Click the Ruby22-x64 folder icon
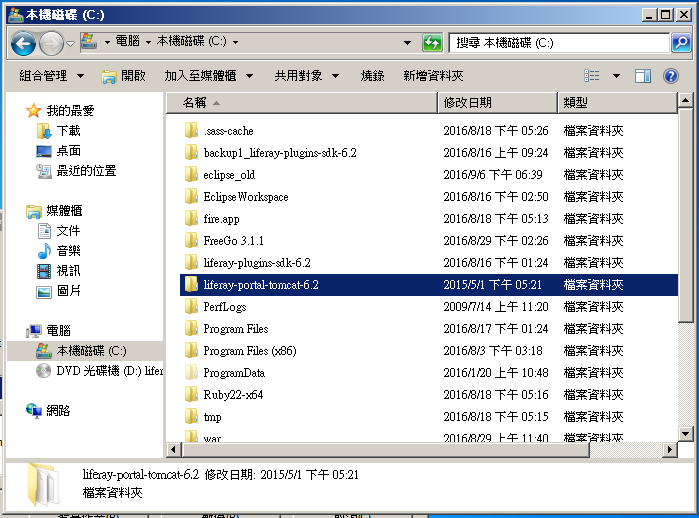The width and height of the screenshot is (699, 518). [x=191, y=395]
